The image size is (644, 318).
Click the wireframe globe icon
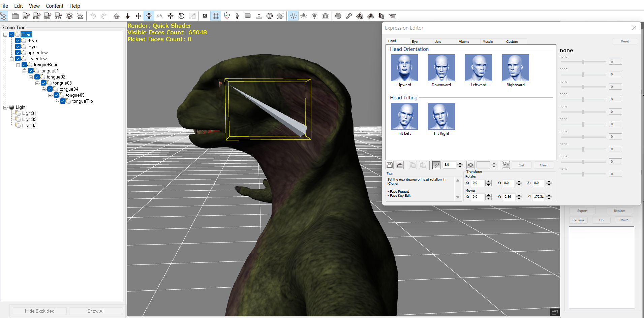(x=270, y=16)
